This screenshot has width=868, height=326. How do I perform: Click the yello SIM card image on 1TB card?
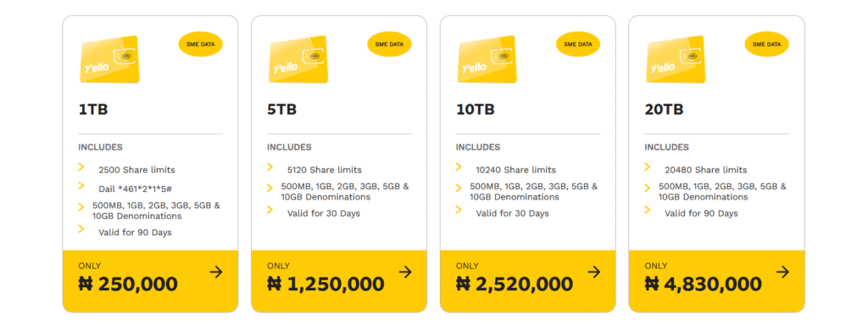(109, 59)
